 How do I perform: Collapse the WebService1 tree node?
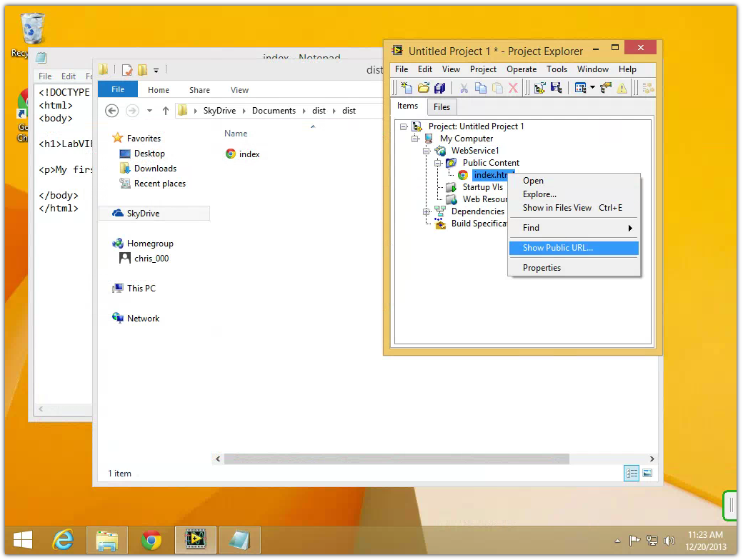click(x=427, y=151)
